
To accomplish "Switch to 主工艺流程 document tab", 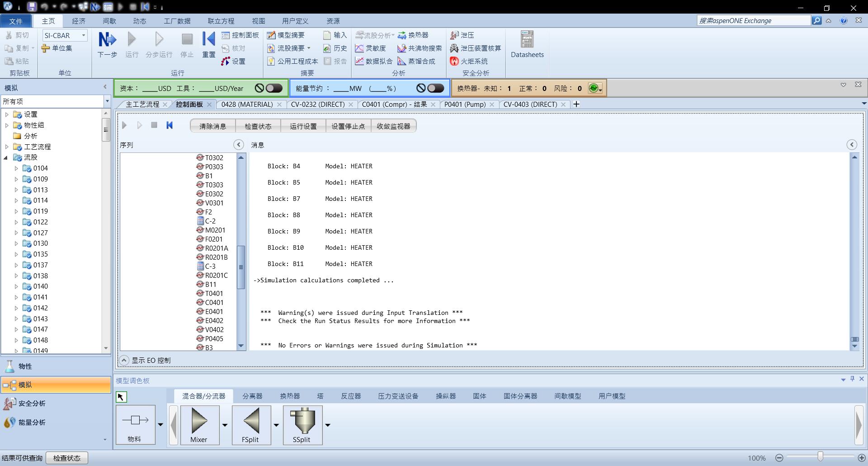I will 142,104.
